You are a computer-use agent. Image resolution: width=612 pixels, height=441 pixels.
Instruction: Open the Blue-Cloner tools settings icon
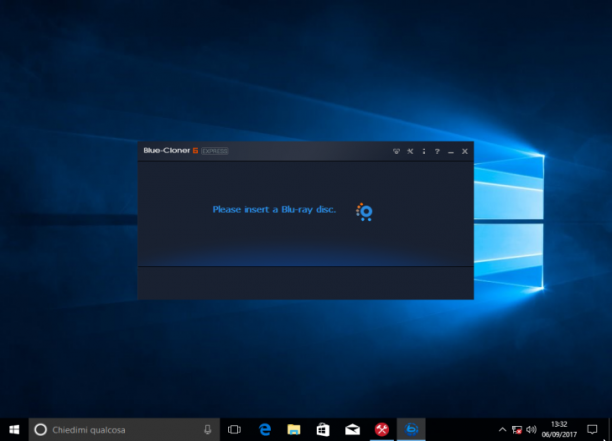click(x=410, y=151)
